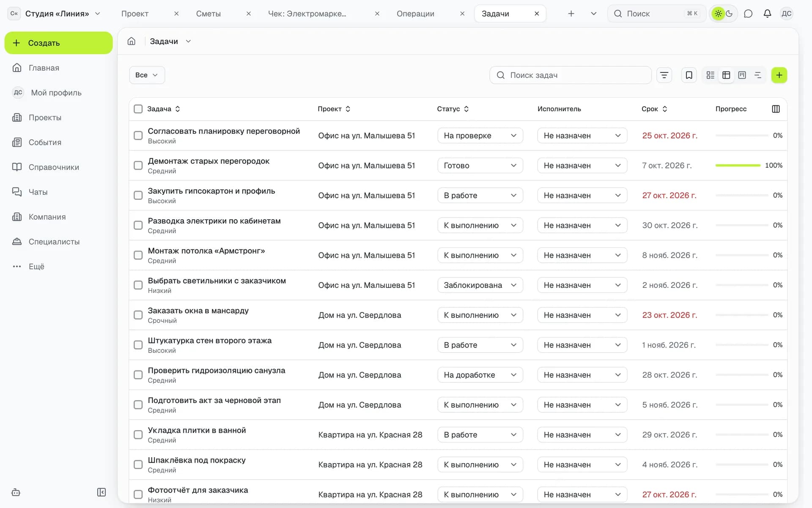This screenshot has height=508, width=812.
Task: Click the bookmark saved views icon
Action: coord(689,75)
